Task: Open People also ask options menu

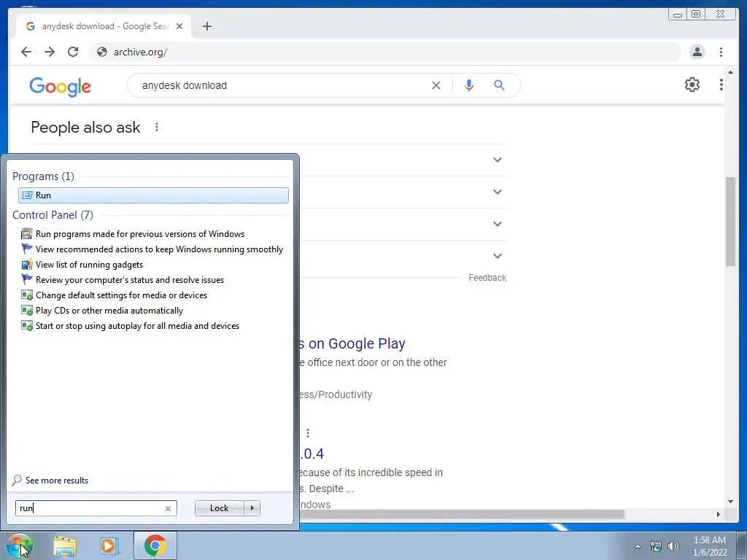Action: [x=157, y=127]
